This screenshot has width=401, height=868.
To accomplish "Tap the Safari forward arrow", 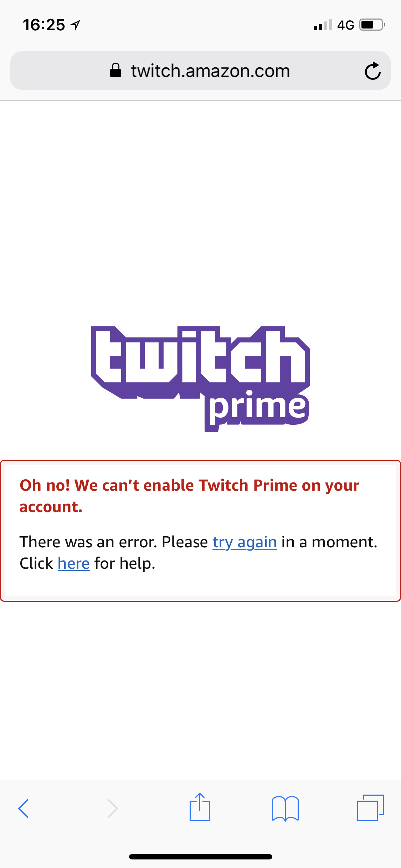I will pyautogui.click(x=113, y=808).
